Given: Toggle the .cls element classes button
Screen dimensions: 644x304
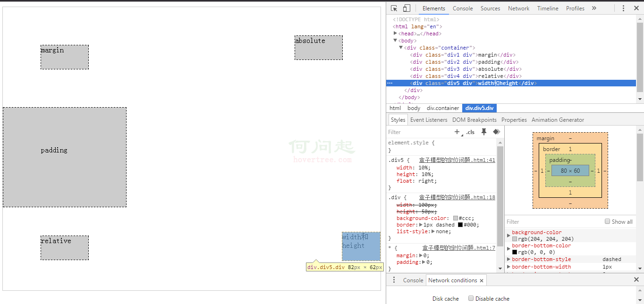Looking at the screenshot, I should [x=470, y=132].
